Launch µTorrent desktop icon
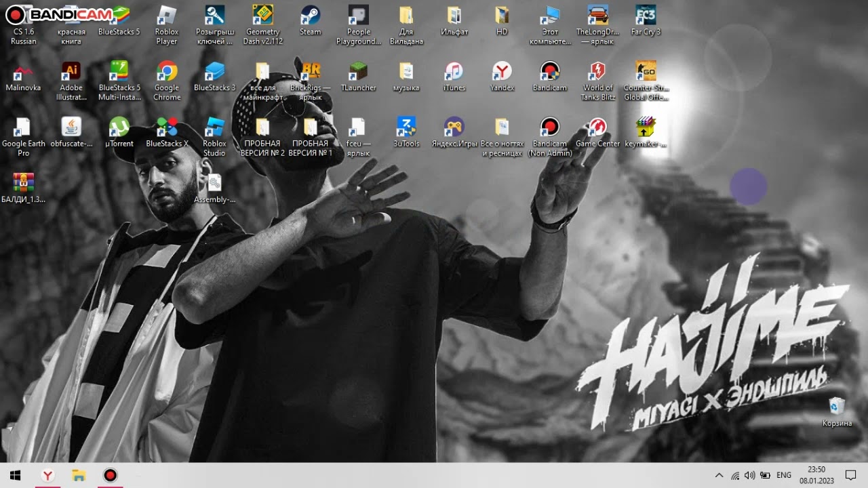The height and width of the screenshot is (488, 868). tap(119, 133)
